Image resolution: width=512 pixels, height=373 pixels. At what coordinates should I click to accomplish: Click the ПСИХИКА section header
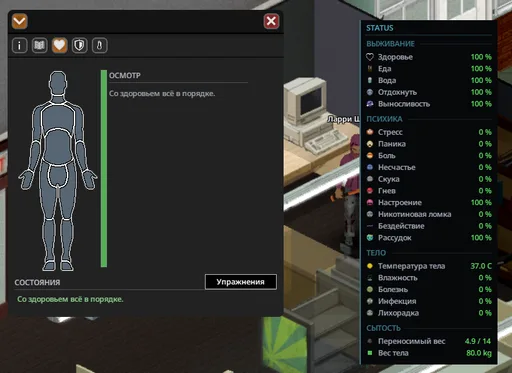[384, 119]
